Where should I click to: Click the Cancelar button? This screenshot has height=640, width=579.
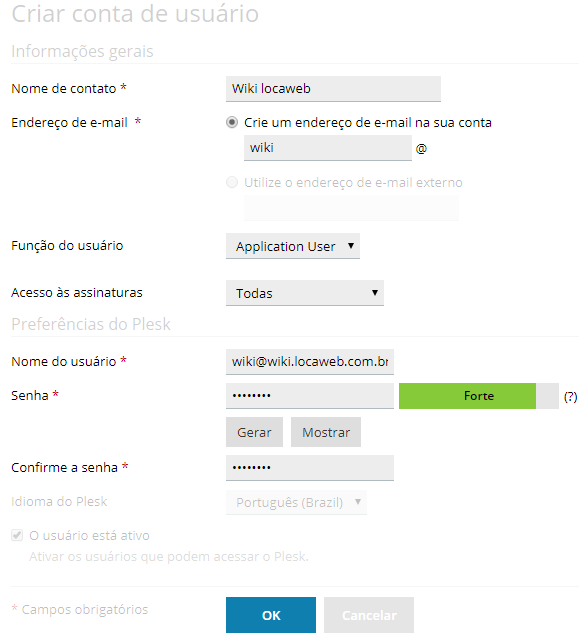tap(369, 615)
